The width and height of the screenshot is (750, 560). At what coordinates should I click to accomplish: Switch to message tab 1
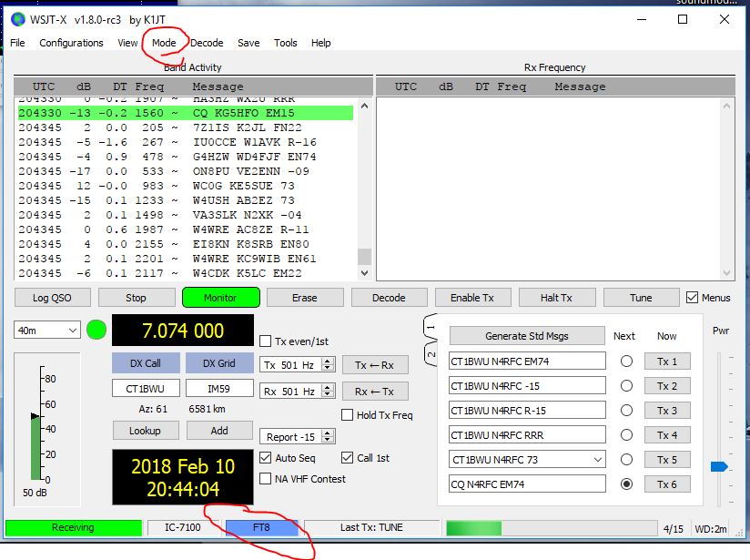(431, 327)
